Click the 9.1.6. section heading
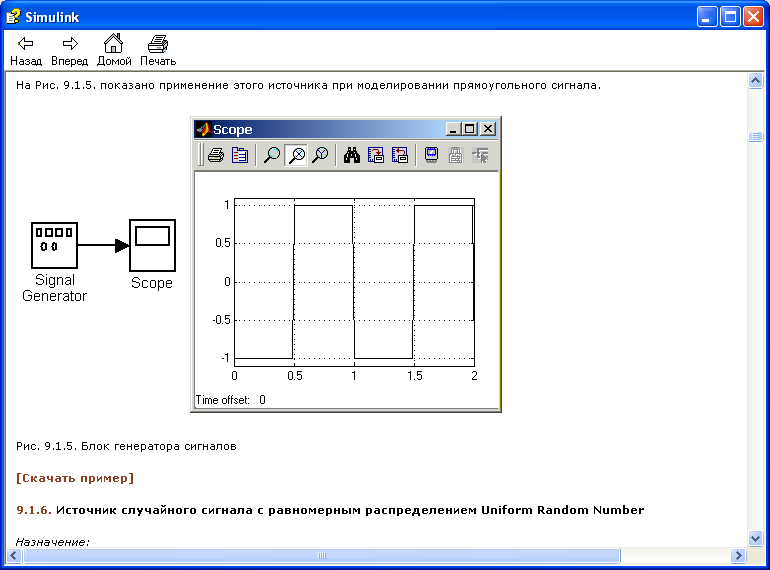Image resolution: width=770 pixels, height=570 pixels. pos(330,510)
